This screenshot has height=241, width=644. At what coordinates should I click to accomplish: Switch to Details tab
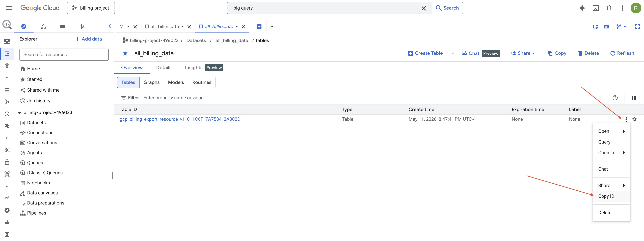pyautogui.click(x=164, y=68)
